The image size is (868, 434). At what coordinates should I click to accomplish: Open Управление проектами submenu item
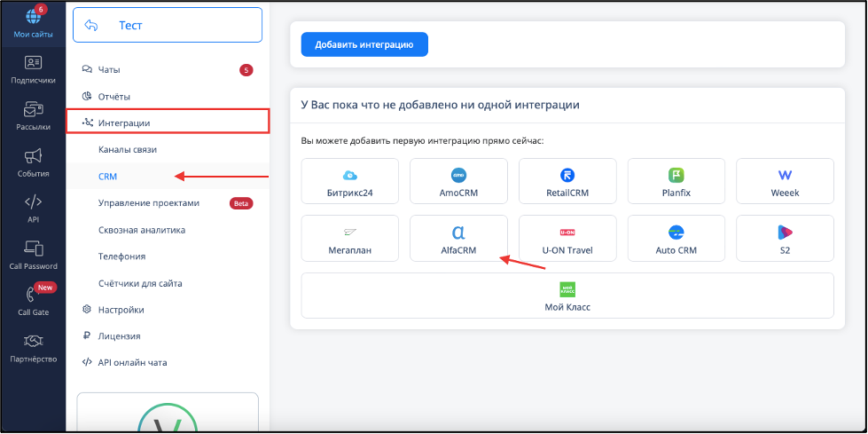click(x=168, y=203)
